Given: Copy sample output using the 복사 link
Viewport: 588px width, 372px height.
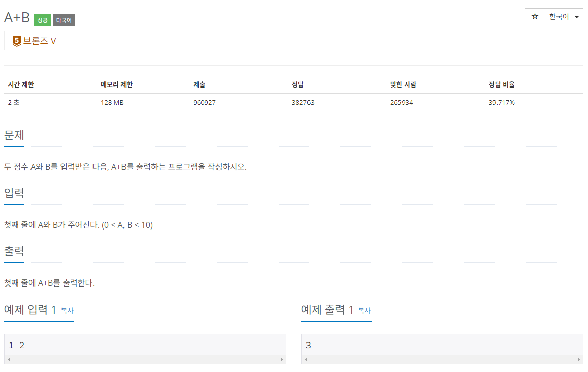Looking at the screenshot, I should (x=364, y=311).
